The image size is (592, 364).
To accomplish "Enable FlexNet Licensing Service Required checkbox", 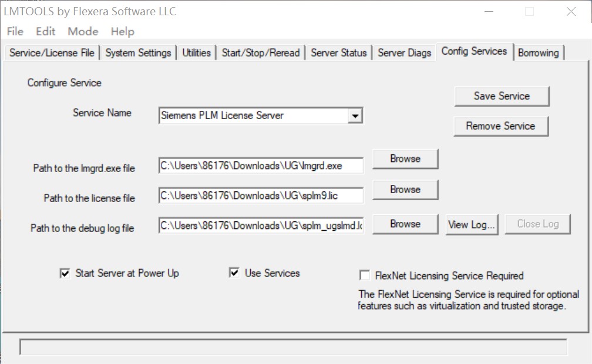I will [365, 275].
